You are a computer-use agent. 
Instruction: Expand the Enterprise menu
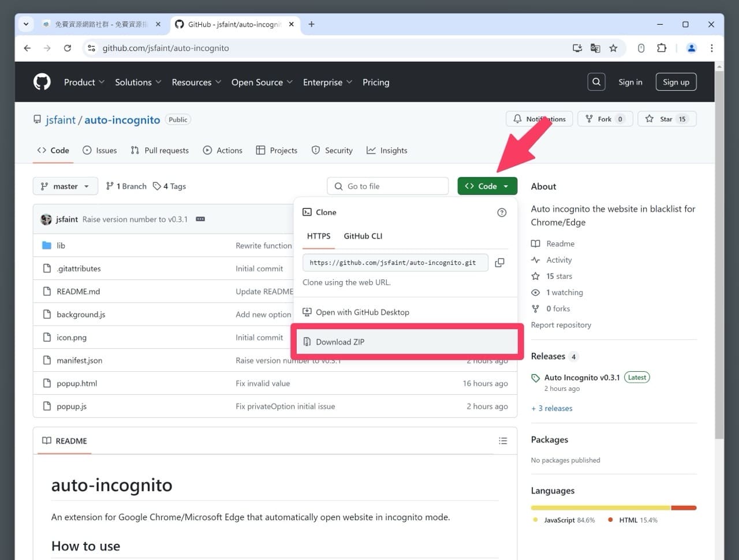[x=327, y=82]
